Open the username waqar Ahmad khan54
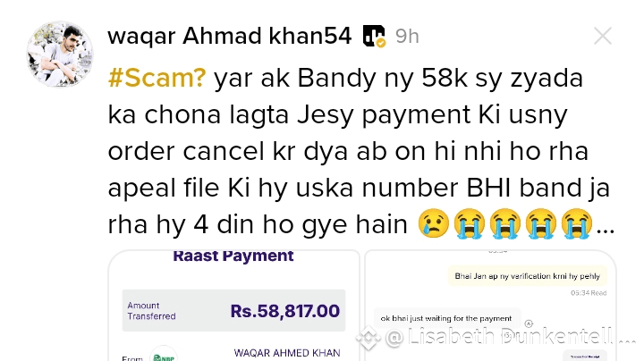644x361 pixels. (230, 36)
